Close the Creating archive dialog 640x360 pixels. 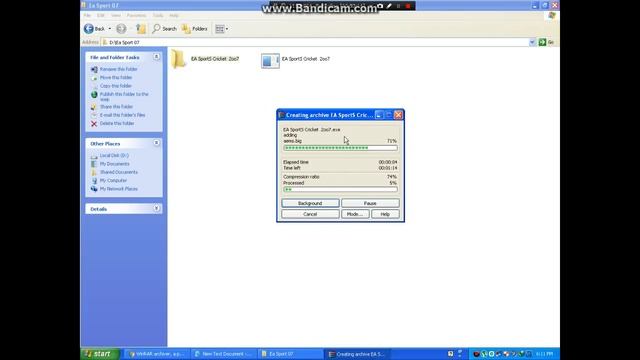pos(398,115)
